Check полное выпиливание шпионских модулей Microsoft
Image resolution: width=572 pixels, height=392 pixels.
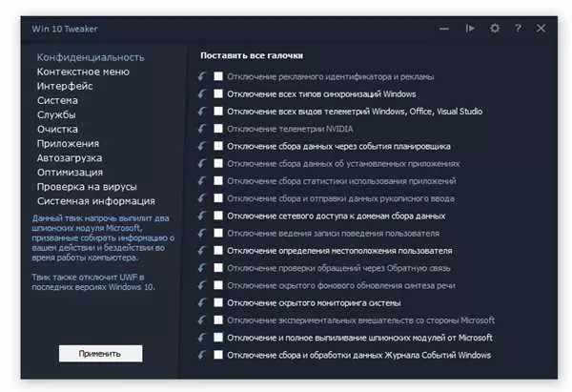coord(218,338)
